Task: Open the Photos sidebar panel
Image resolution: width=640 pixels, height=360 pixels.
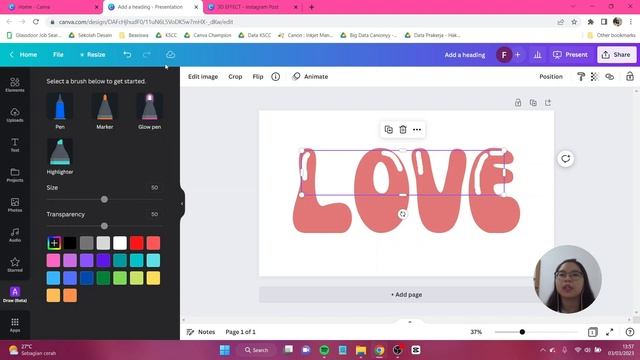Action: click(15, 204)
